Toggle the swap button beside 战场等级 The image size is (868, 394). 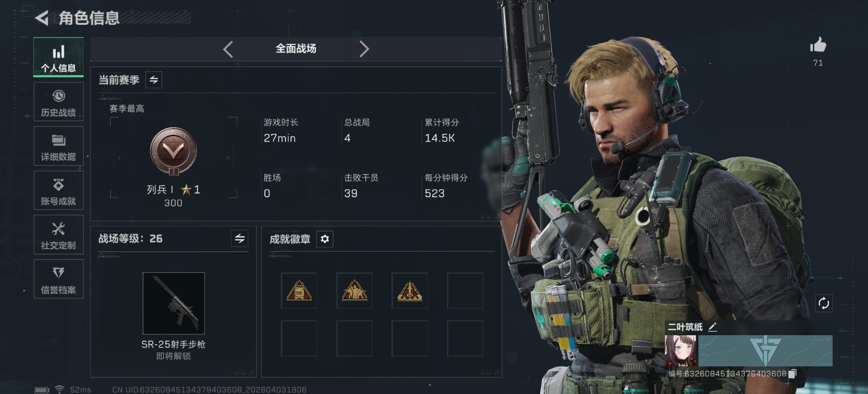click(x=240, y=238)
